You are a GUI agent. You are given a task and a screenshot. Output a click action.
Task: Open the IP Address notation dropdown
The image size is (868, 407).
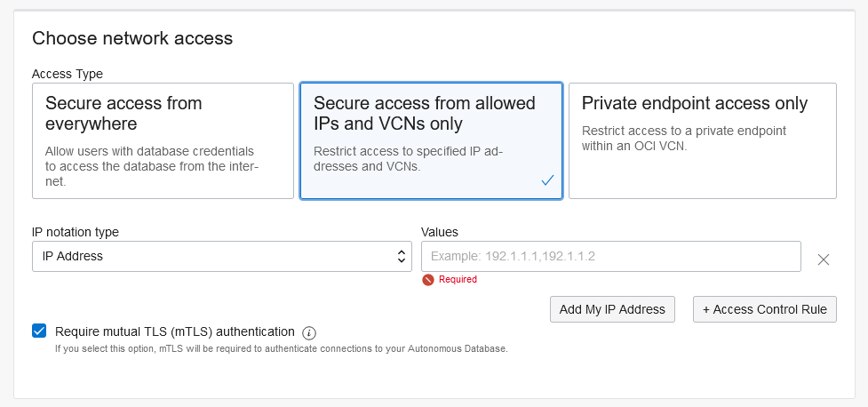(x=220, y=256)
